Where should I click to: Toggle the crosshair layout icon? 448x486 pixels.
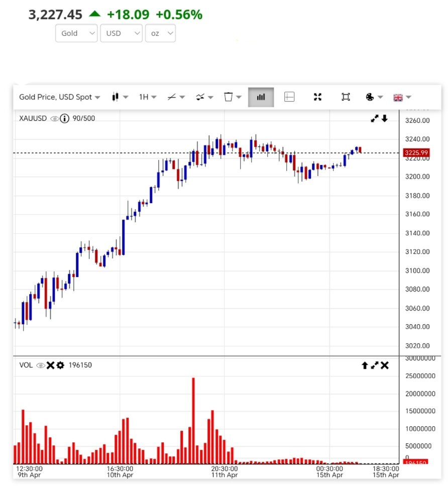[x=289, y=97]
